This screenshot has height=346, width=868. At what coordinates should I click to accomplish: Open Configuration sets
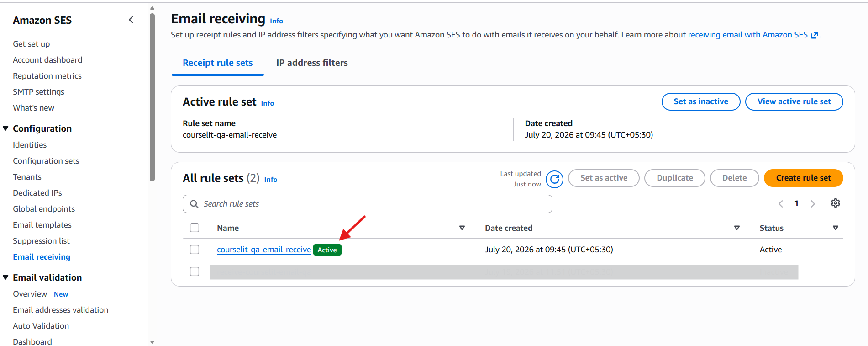(46, 161)
